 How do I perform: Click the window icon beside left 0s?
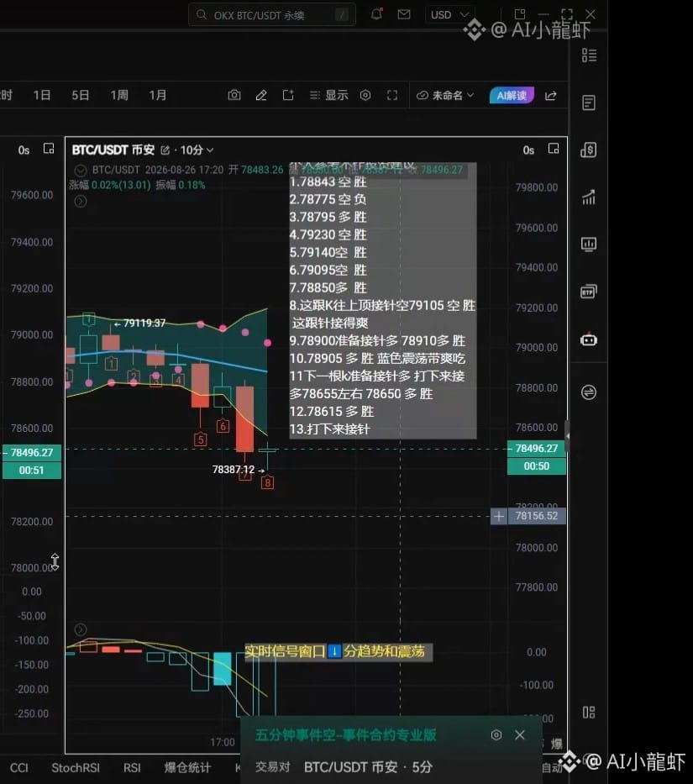[49, 149]
